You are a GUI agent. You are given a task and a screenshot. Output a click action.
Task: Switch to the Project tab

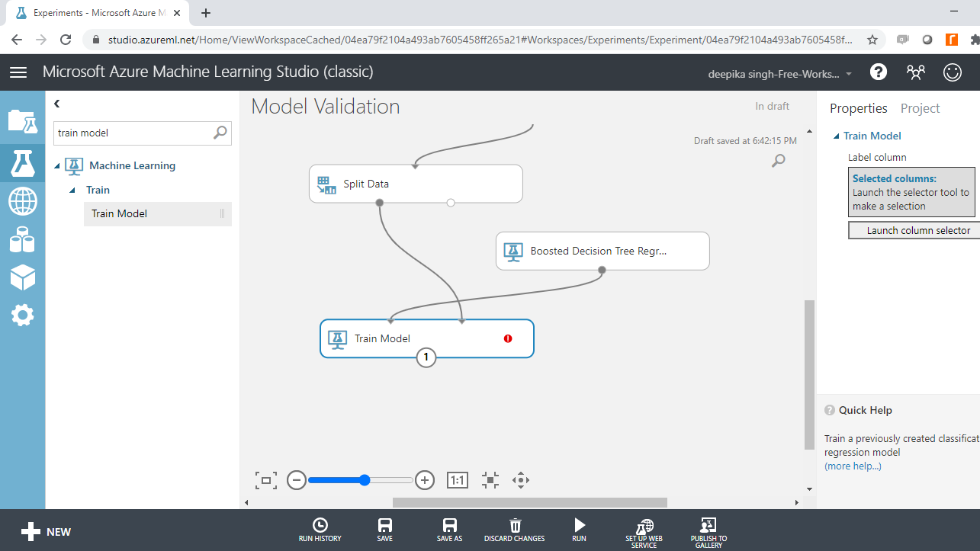pos(921,108)
